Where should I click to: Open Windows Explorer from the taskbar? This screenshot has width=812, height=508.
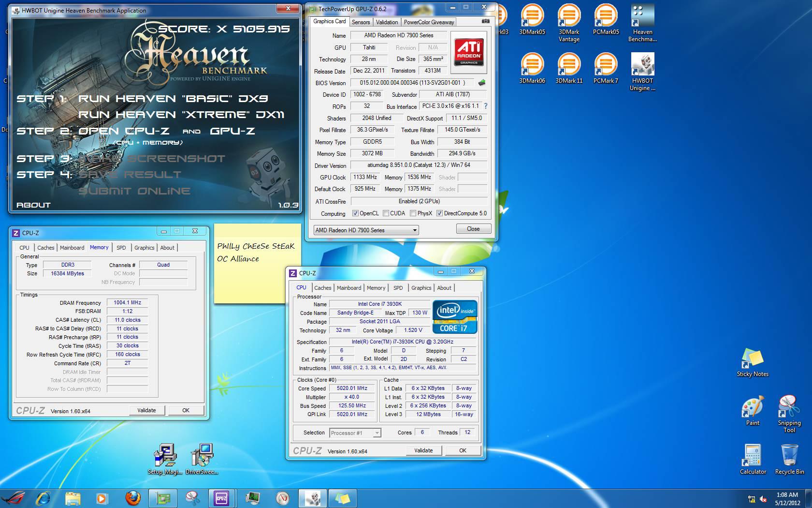pyautogui.click(x=73, y=498)
